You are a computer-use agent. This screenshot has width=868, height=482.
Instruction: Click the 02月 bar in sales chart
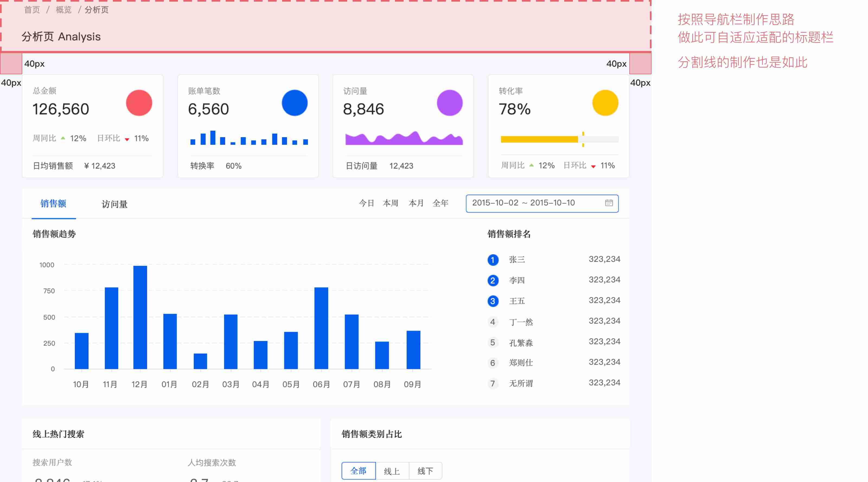click(x=200, y=361)
